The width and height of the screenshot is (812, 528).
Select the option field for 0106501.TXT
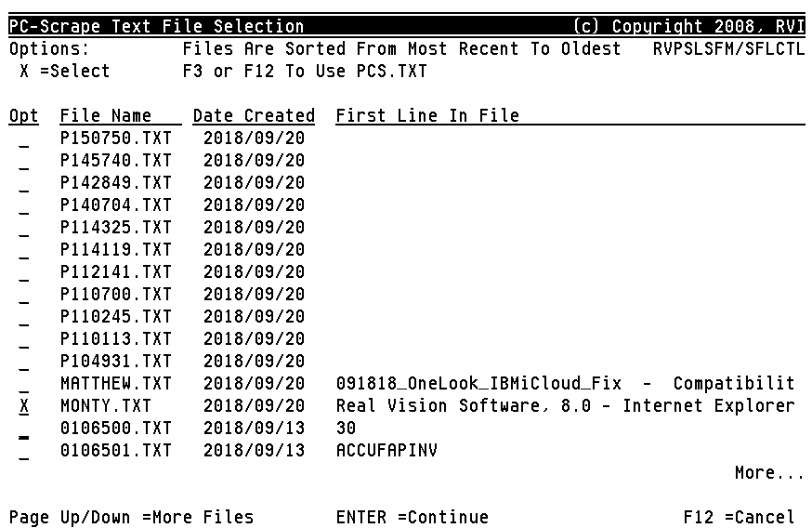24,451
